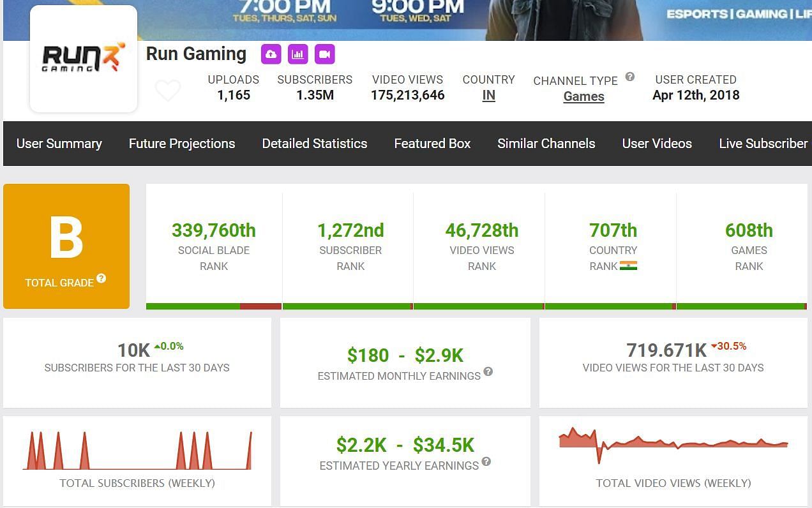Screen dimensions: 812x508
Task: Open the Detailed Statistics tab
Action: (x=315, y=144)
